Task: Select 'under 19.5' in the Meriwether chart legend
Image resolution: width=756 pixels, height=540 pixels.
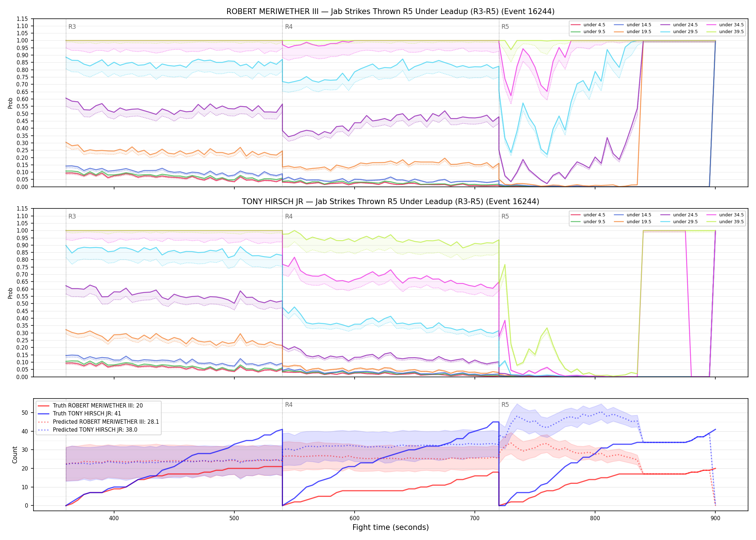Action: point(633,32)
